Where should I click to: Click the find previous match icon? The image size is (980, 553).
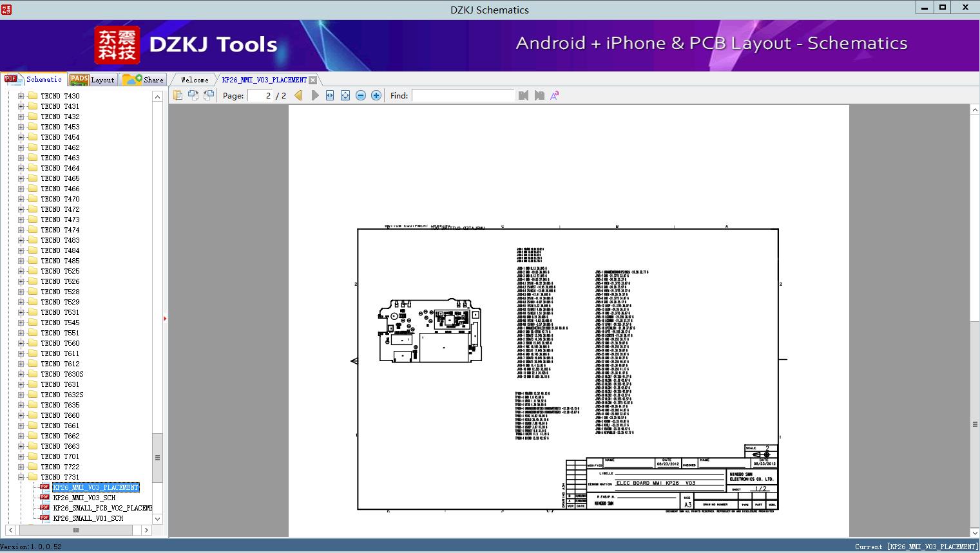[523, 95]
